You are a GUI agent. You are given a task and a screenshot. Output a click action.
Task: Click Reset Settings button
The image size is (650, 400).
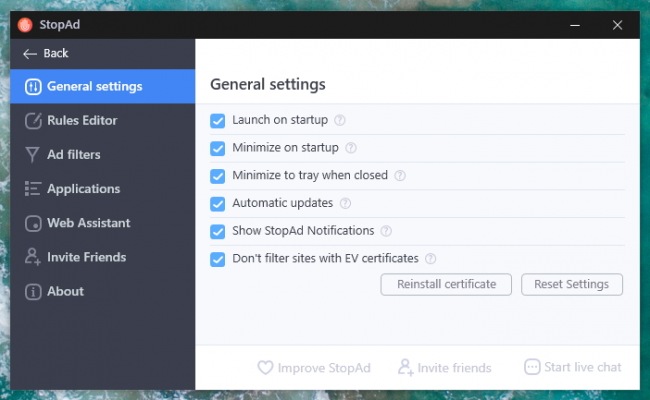point(572,284)
